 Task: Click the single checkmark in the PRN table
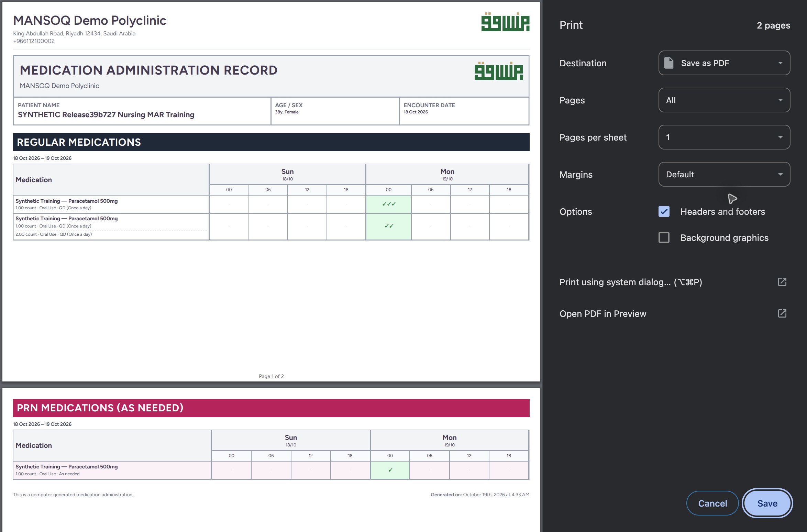pyautogui.click(x=390, y=470)
